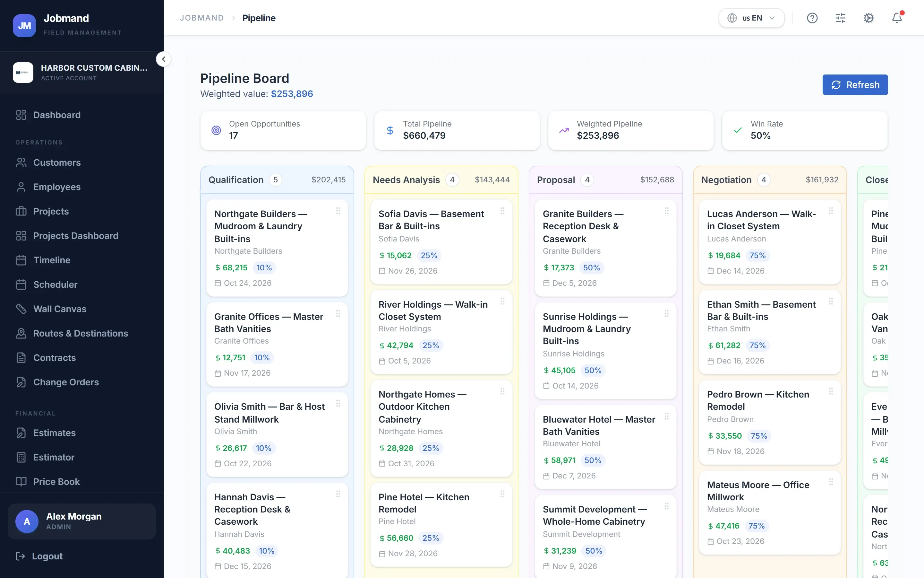
Task: Click the Scheduler calendar icon
Action: coord(21,285)
